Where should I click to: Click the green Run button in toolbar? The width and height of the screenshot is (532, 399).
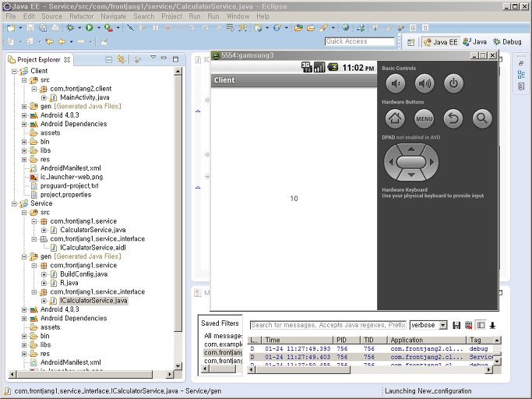[x=90, y=28]
